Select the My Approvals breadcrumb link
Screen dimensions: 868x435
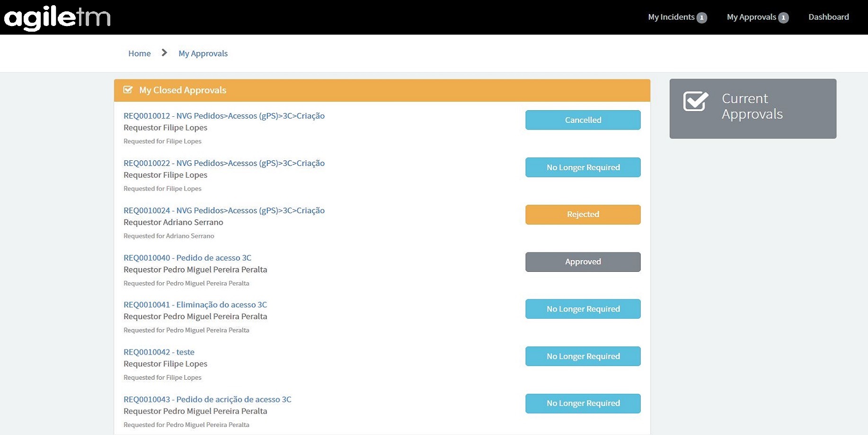[x=203, y=53]
